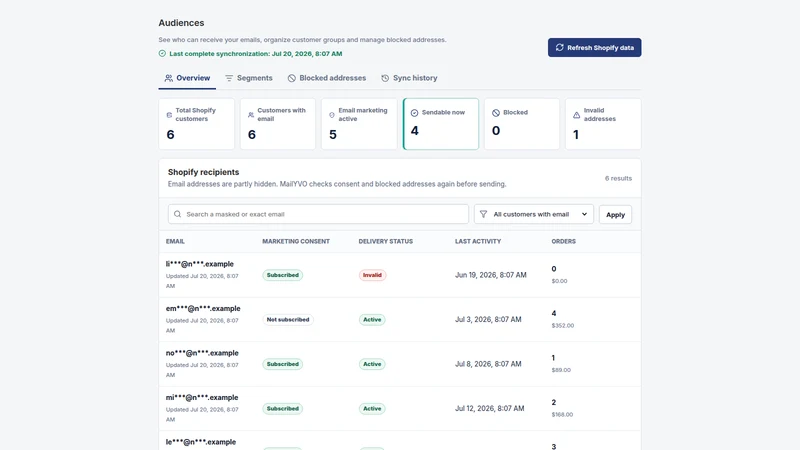
Task: Click the Blocked card ban icon
Action: click(x=496, y=113)
